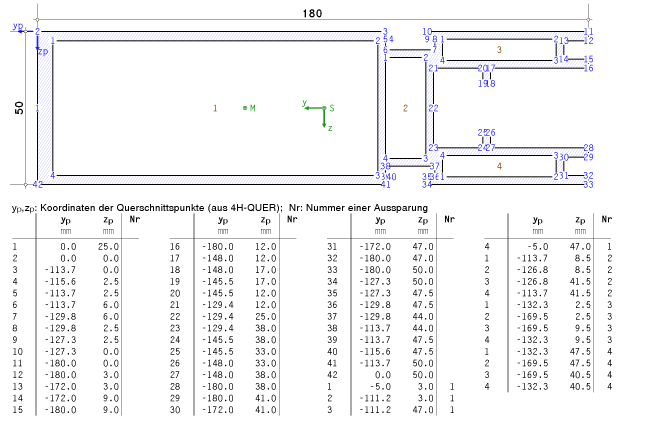Viewport: 660px width, 423px height.
Task: Select table row for point 31
Action: point(380,245)
